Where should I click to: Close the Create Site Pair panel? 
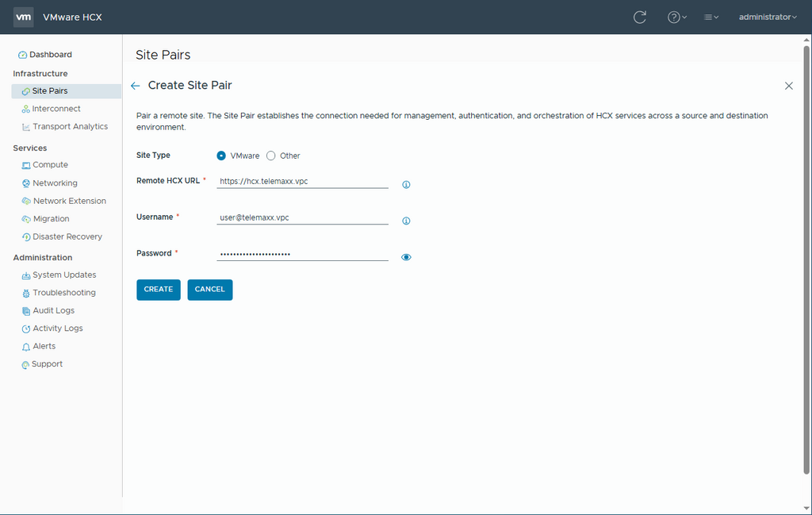[788, 86]
